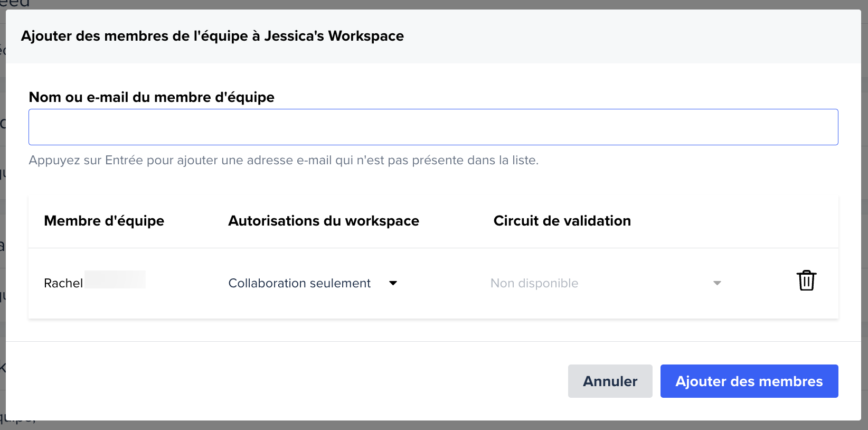Focus the team member name or email field
The height and width of the screenshot is (430, 868).
click(433, 127)
